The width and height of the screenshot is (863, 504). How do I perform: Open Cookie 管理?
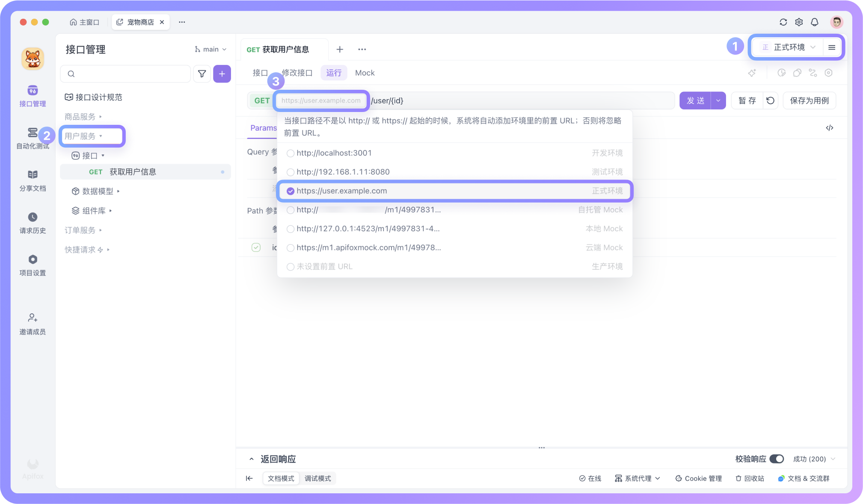pyautogui.click(x=698, y=478)
